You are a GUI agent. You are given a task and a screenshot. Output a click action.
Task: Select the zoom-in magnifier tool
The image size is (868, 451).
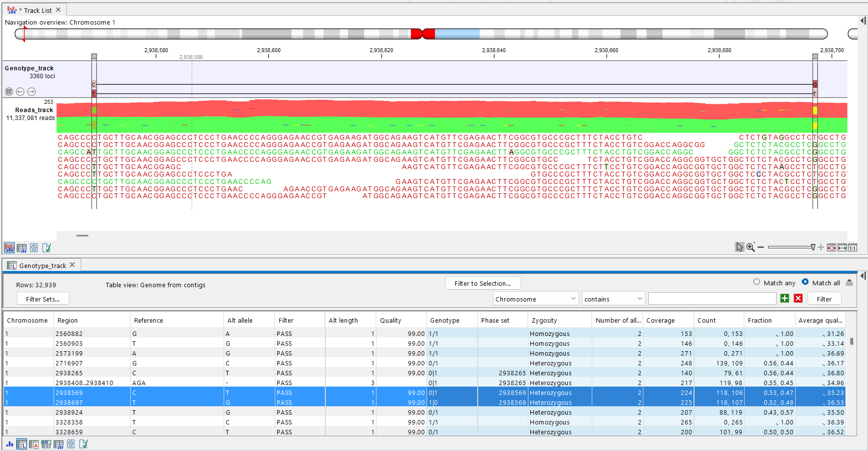click(751, 247)
